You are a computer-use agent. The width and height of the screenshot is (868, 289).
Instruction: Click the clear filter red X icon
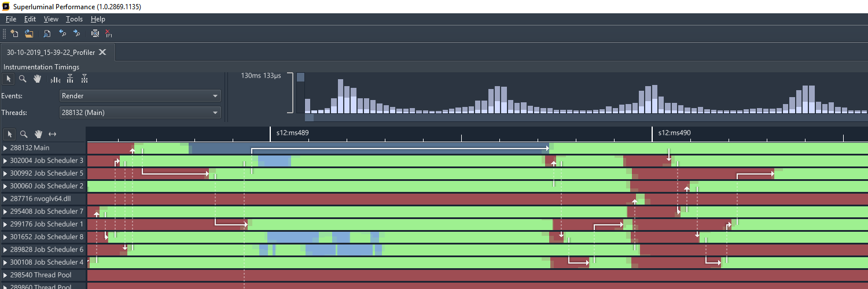pos(109,34)
